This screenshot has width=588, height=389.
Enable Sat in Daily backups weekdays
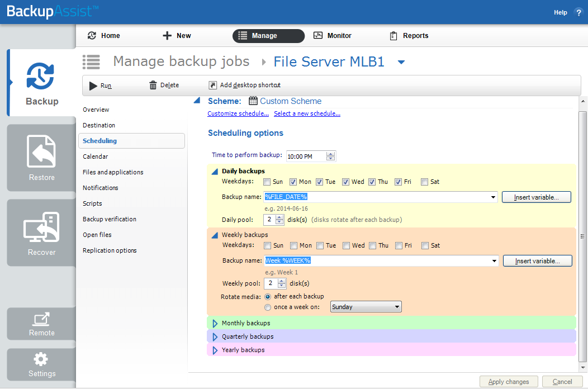424,182
